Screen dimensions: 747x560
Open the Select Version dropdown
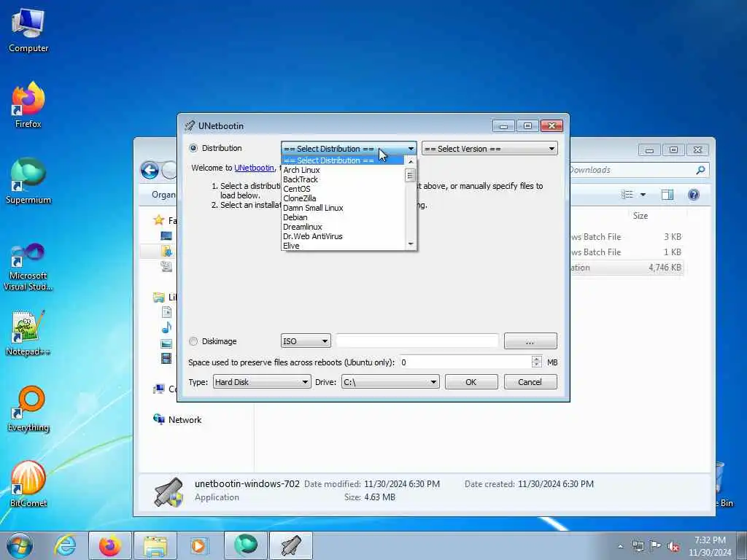489,149
